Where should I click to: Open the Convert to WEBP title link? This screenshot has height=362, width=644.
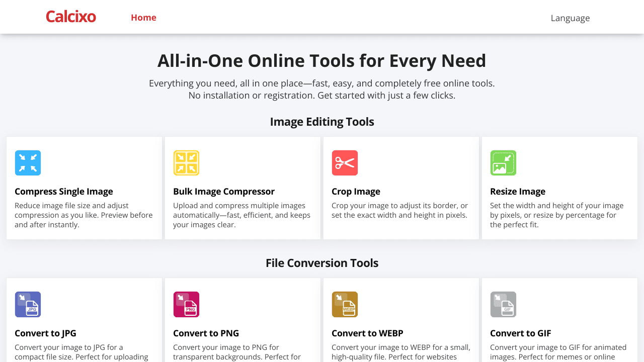click(367, 333)
